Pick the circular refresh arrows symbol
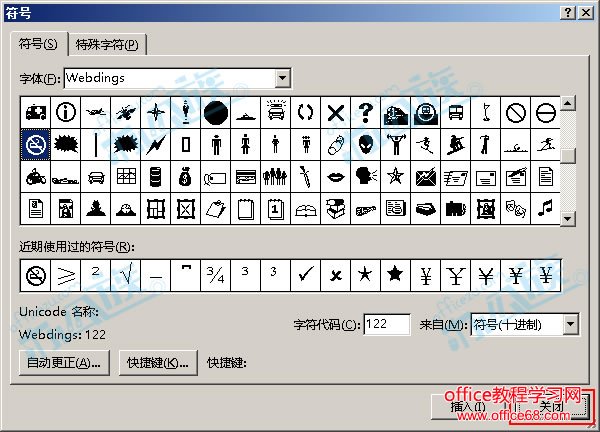 (x=306, y=112)
